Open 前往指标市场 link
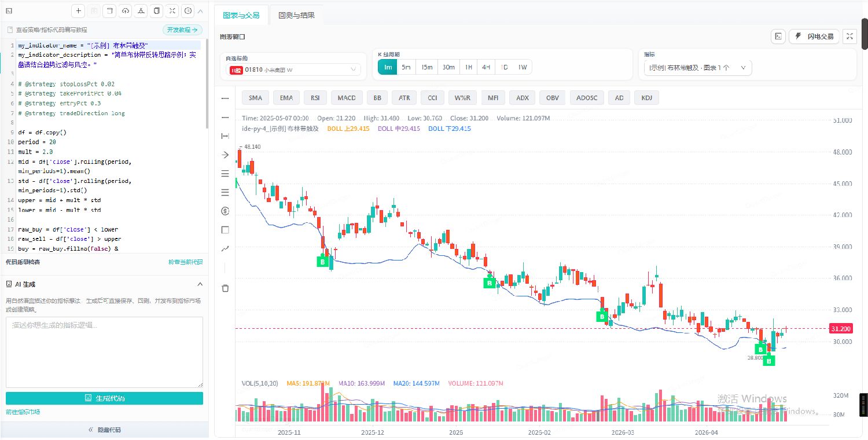The height and width of the screenshot is (440, 868). [23, 412]
